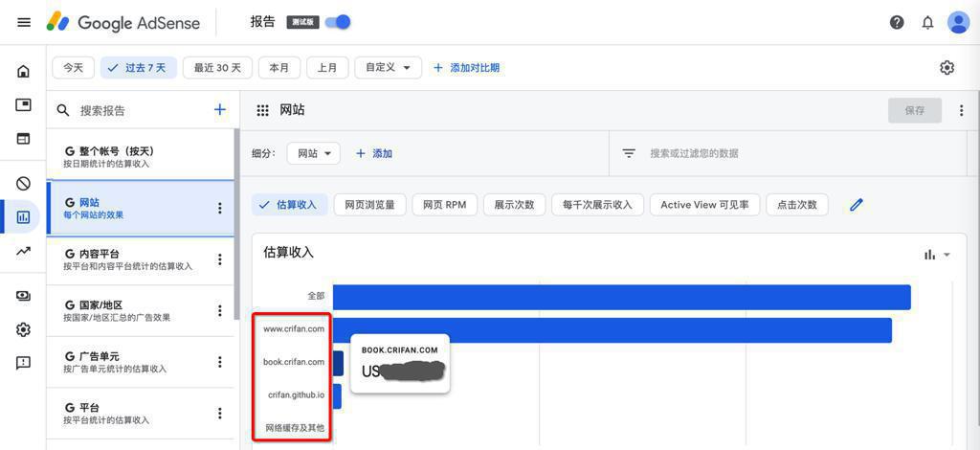Deselect the 估算收入 metric chip
The image size is (980, 450).
(289, 204)
